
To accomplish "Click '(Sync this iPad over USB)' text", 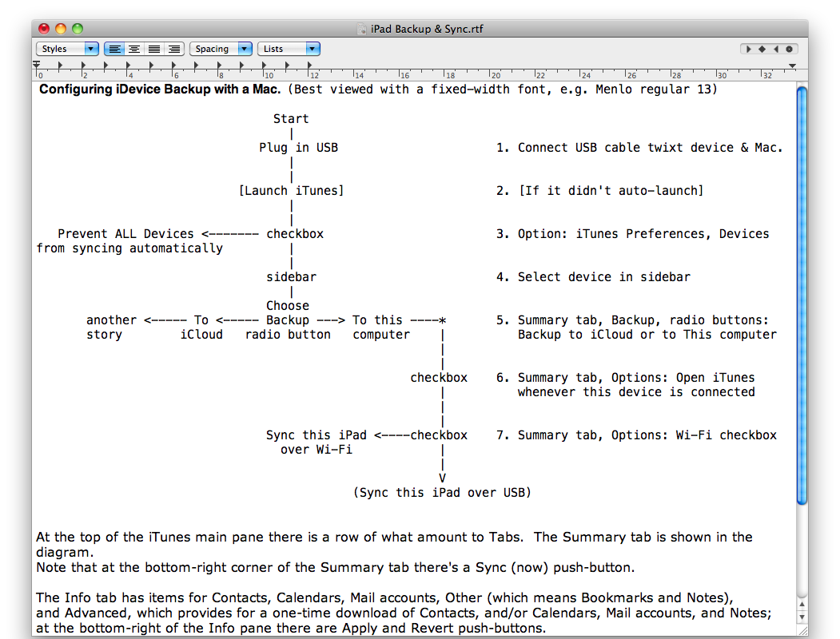I will coord(442,492).
